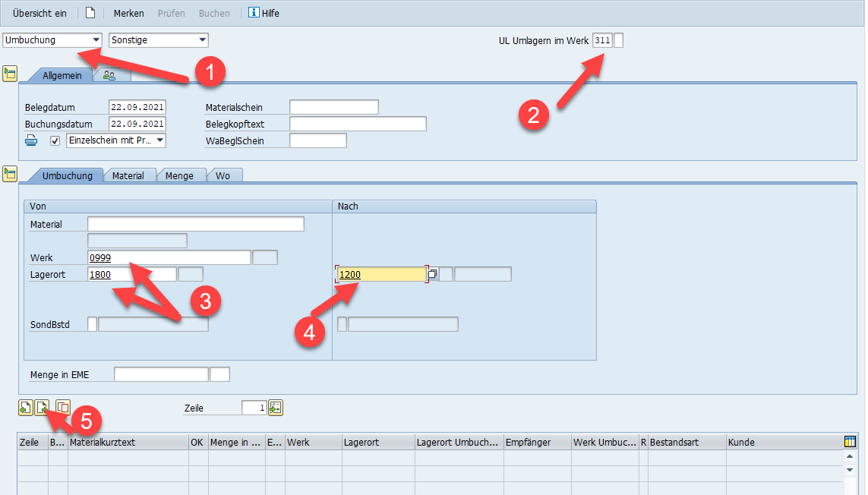
Task: Switch to the Menge tab
Action: [x=180, y=175]
